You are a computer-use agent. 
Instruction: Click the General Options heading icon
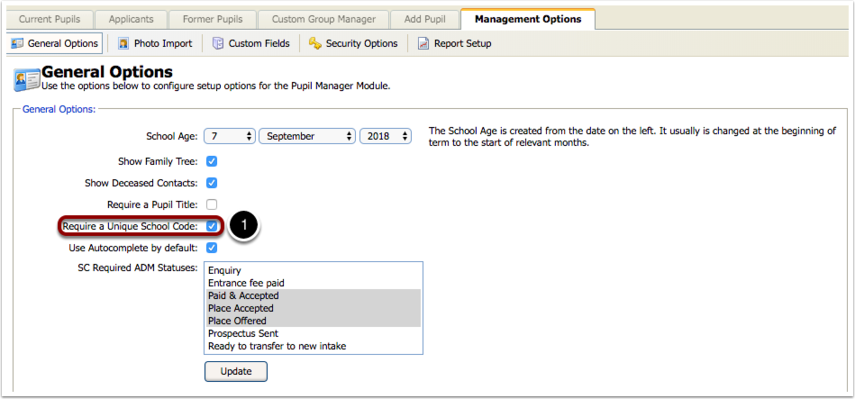(x=26, y=80)
